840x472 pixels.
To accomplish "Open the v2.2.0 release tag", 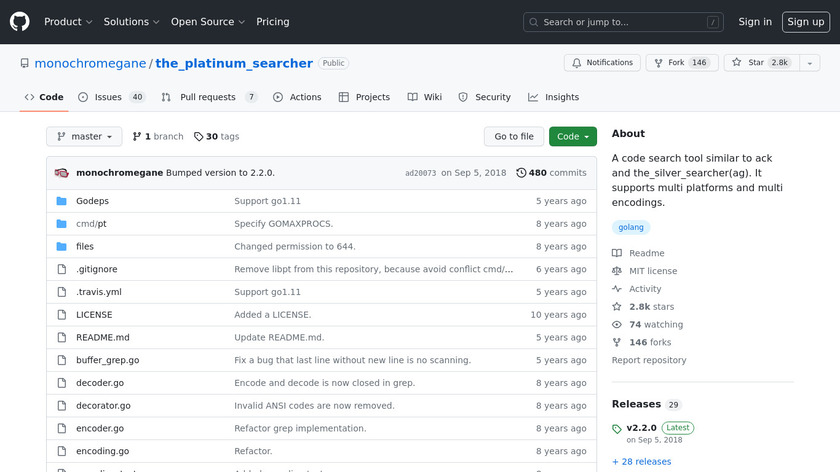I will pos(642,428).
